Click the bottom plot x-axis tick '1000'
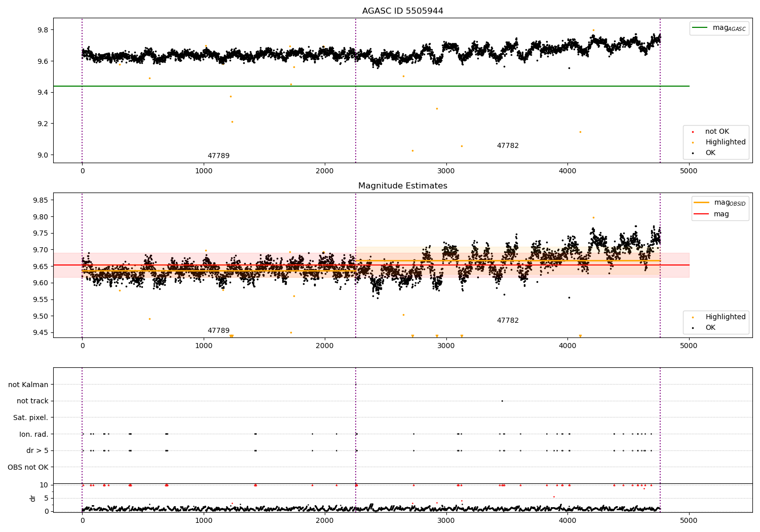 pyautogui.click(x=204, y=520)
